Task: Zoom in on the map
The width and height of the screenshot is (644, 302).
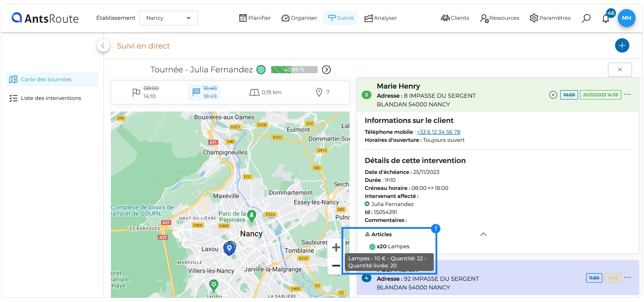Action: [x=336, y=247]
